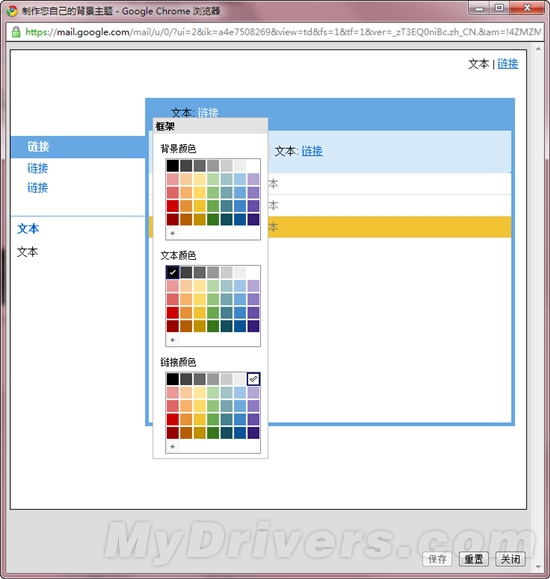The width and height of the screenshot is (550, 579).
Task: Select dark navy blue in 背景颜色 palette
Action: [240, 219]
